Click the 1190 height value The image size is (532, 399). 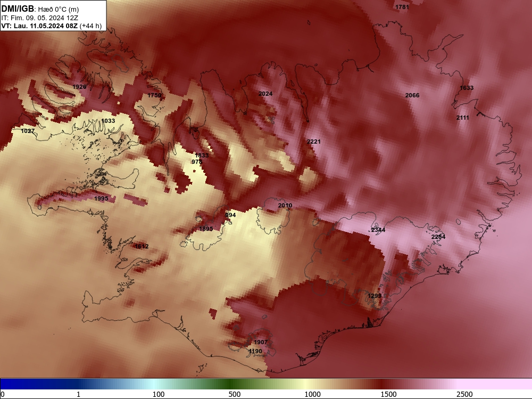255,351
